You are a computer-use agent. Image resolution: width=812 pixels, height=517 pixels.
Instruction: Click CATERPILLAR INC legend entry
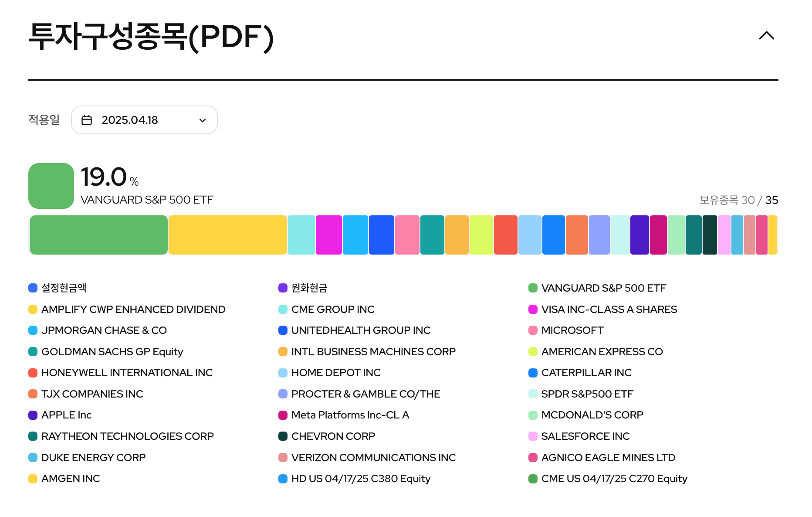point(580,373)
